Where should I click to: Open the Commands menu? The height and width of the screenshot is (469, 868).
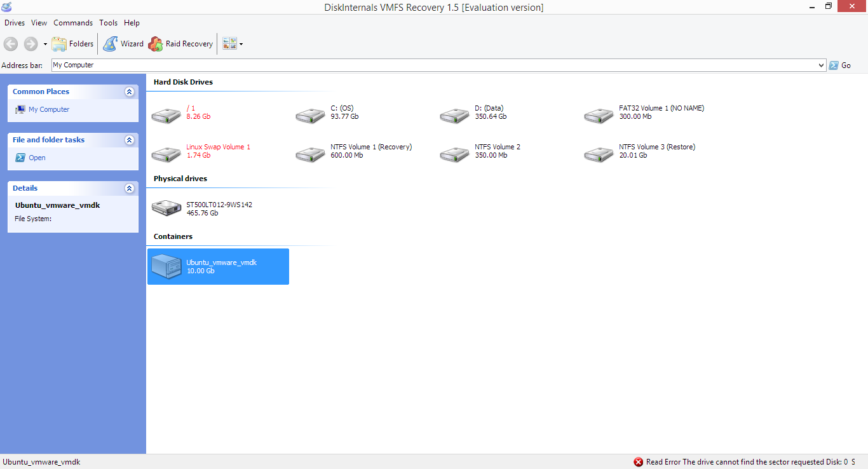[x=73, y=23]
